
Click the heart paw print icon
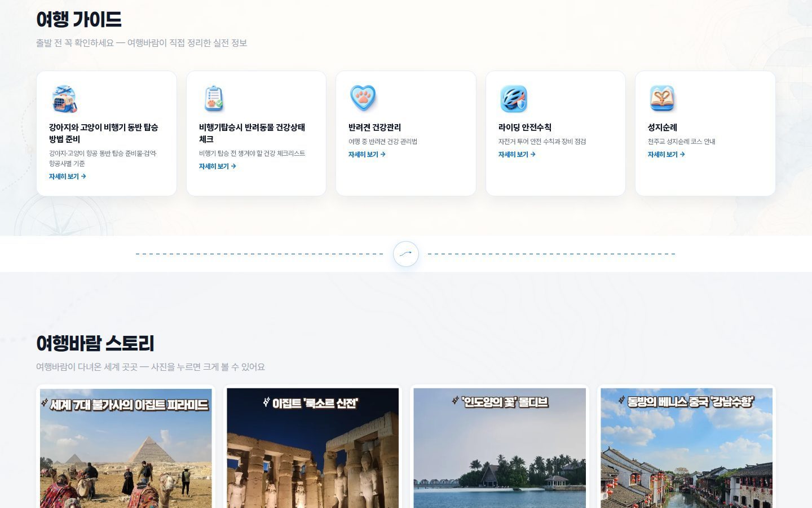click(x=363, y=99)
